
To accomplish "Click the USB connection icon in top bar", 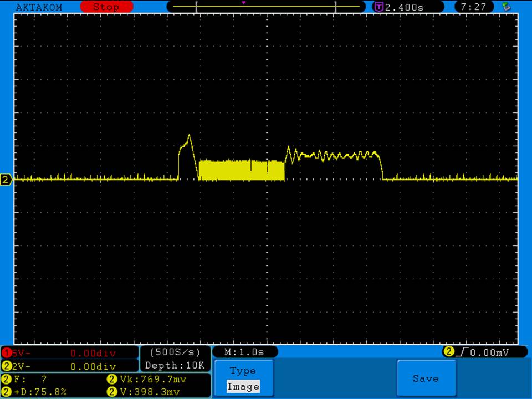I will [x=505, y=7].
